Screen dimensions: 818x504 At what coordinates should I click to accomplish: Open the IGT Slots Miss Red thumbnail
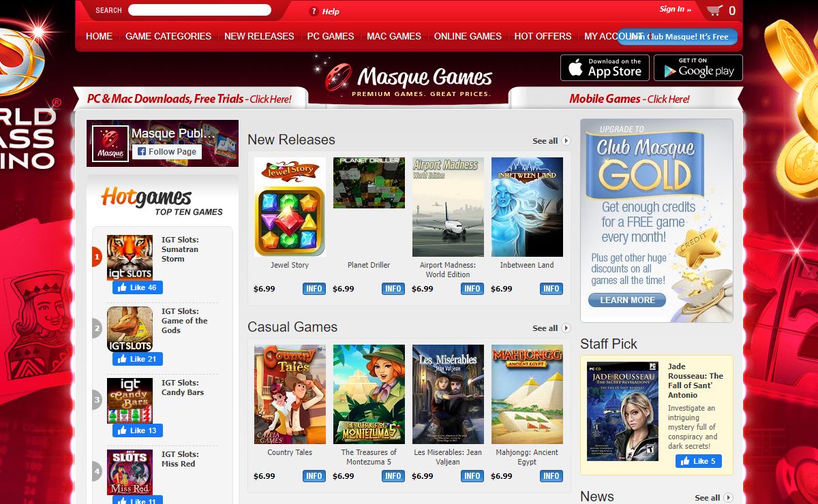pyautogui.click(x=130, y=472)
